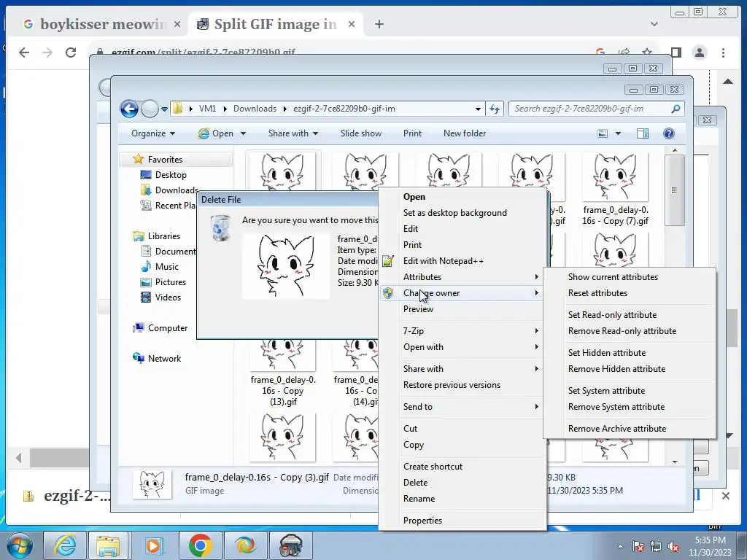Image resolution: width=747 pixels, height=560 pixels.
Task: Open Chrome profile avatar icon
Action: tap(700, 52)
